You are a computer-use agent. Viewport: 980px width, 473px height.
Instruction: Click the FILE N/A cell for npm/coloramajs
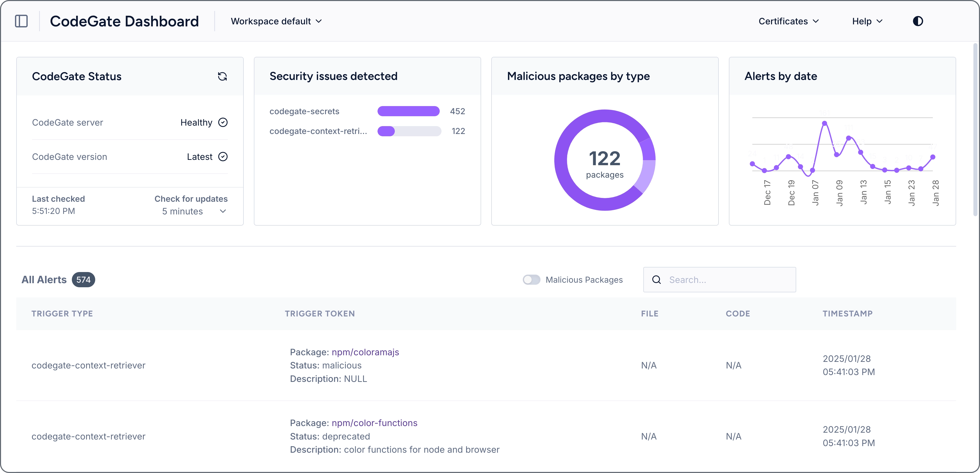(x=649, y=365)
